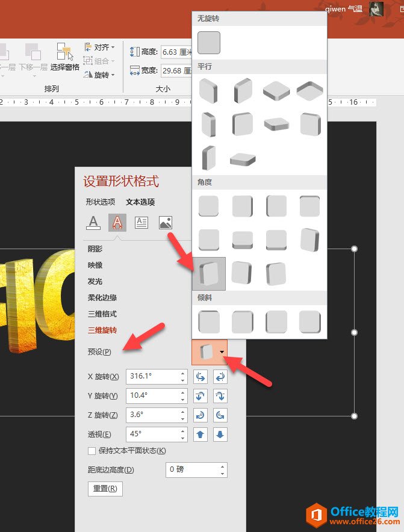Screen dimensions: 404x532
Task: Switch to 文本选项 tab
Action: 140,202
